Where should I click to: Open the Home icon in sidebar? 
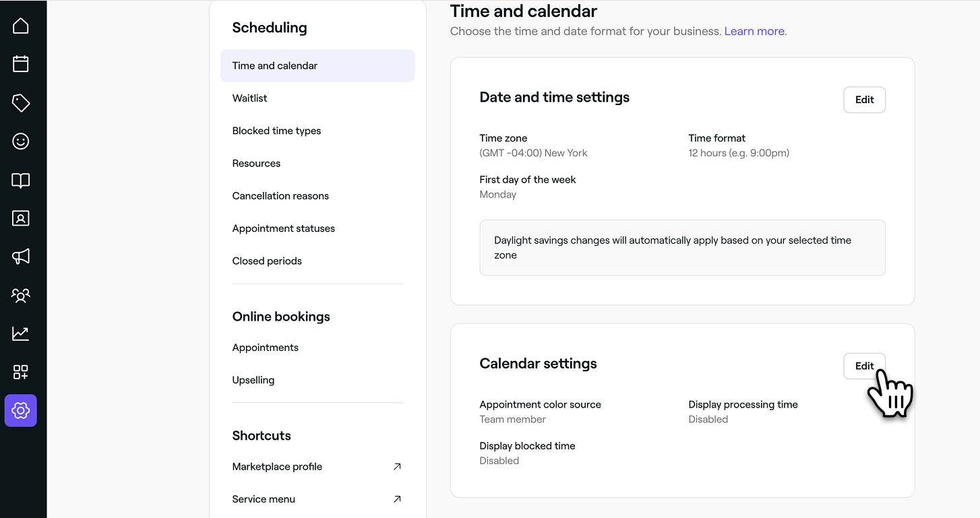[x=21, y=26]
